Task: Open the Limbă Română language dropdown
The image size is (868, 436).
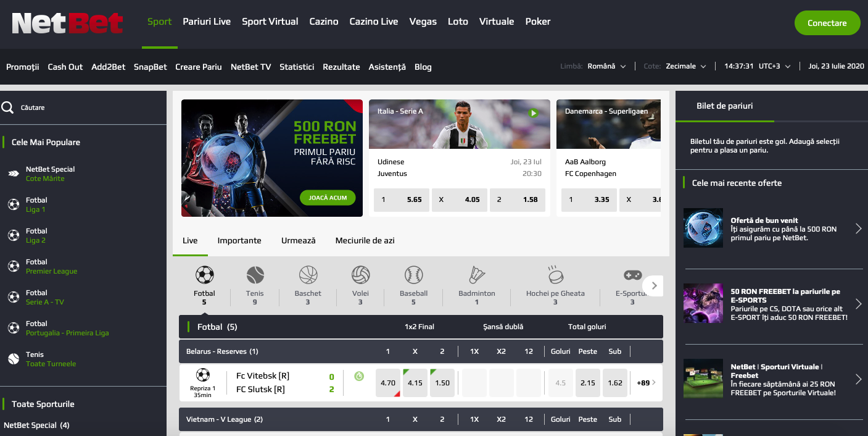Action: (607, 66)
